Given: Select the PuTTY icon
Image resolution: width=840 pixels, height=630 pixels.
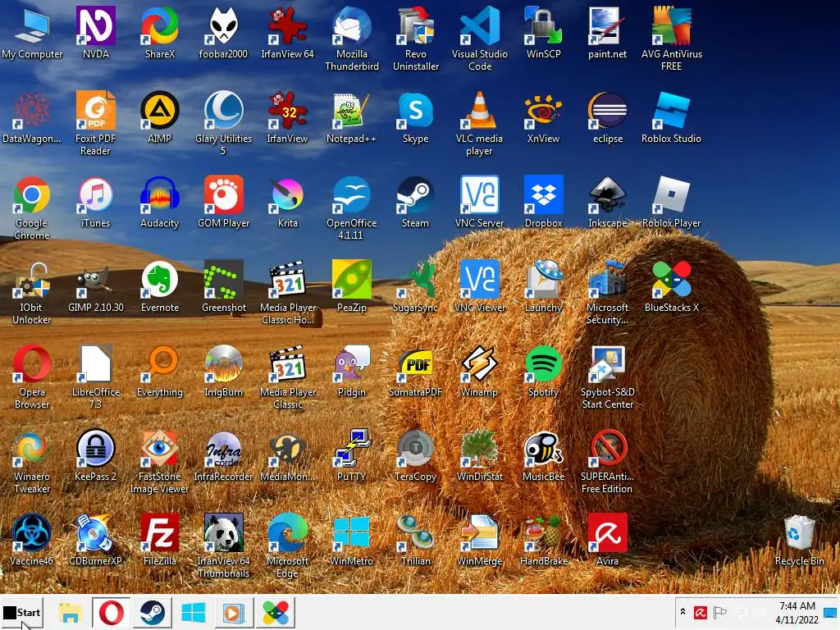Looking at the screenshot, I should pos(351,455).
